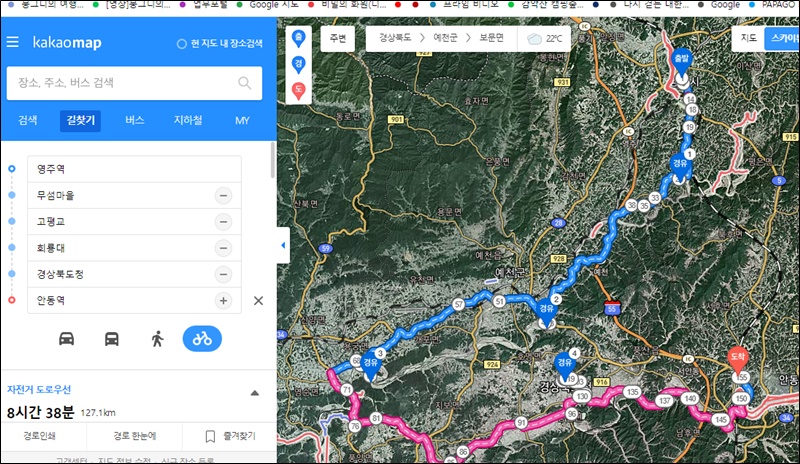The width and height of the screenshot is (800, 464).
Task: Click the sidebar scrollbar
Action: pyautogui.click(x=273, y=160)
